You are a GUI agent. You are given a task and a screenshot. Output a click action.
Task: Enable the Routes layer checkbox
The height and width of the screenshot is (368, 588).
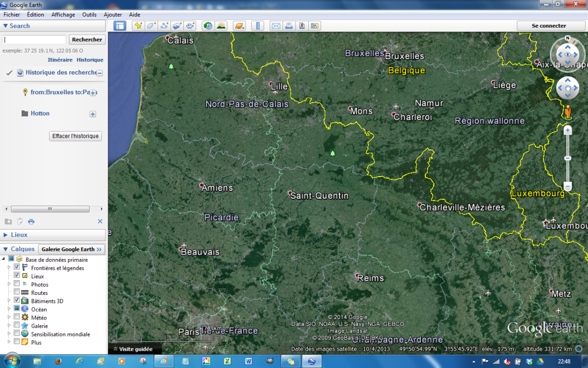click(x=17, y=292)
